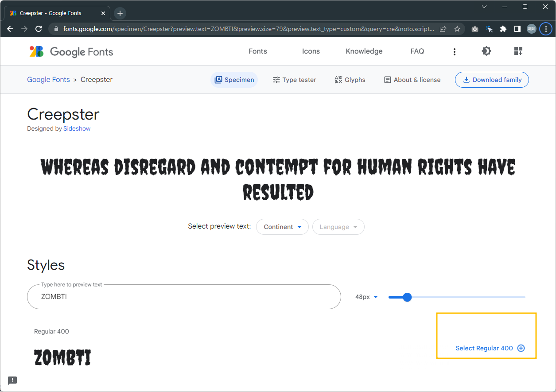This screenshot has width=556, height=392.
Task: Open the Fonts navigation item
Action: [x=258, y=51]
